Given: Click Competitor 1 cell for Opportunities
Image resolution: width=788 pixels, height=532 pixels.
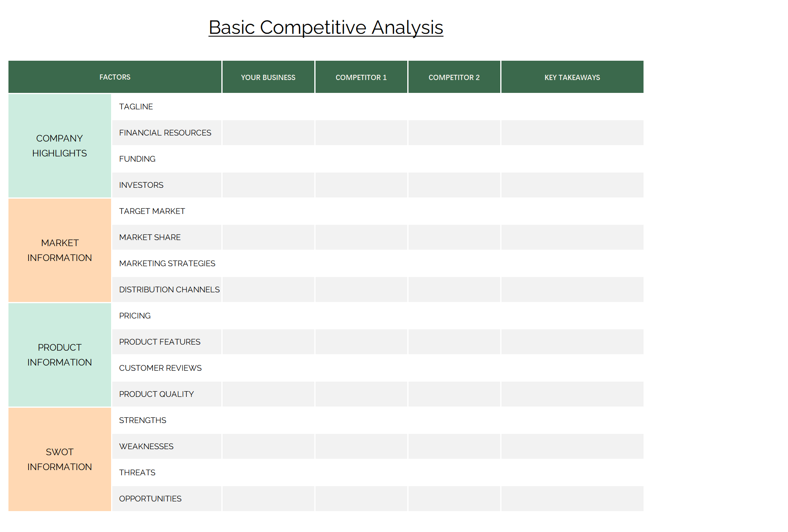Looking at the screenshot, I should 361,499.
